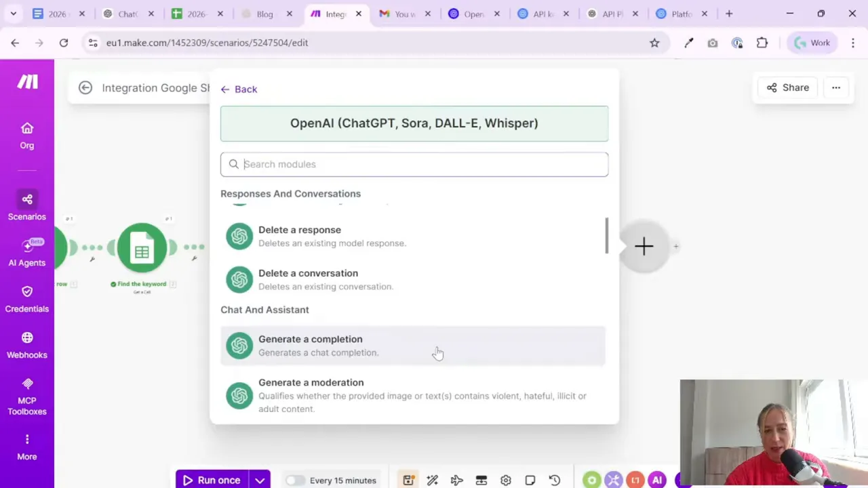
Task: Click the scenario name Integration Google Sheets
Action: pyautogui.click(x=156, y=88)
